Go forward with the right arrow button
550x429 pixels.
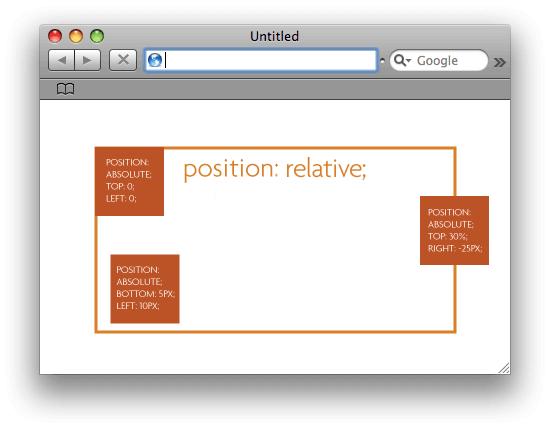(x=88, y=60)
